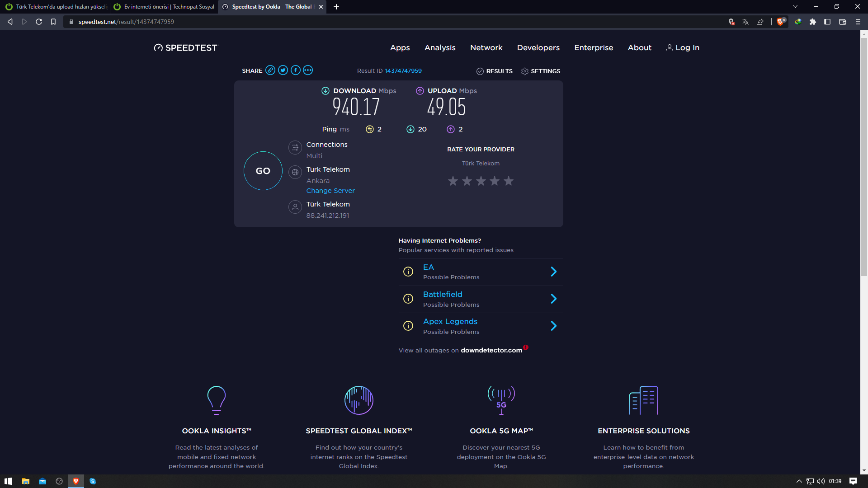
Task: Open more share options icon
Action: (308, 70)
